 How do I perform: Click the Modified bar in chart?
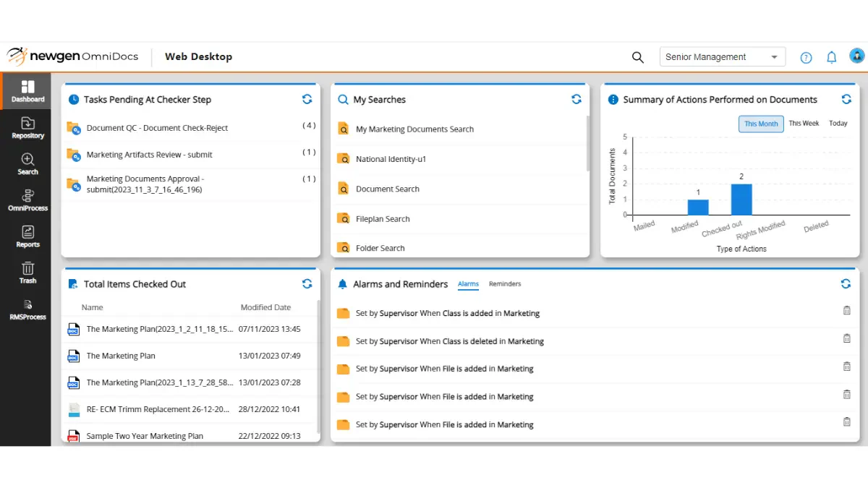698,207
